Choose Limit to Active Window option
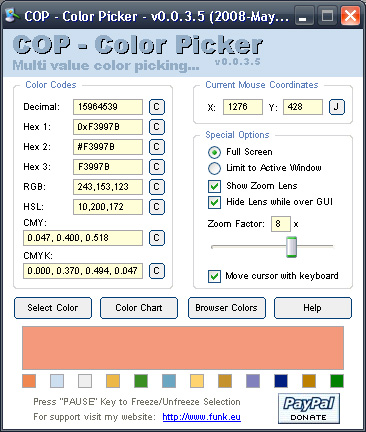 coord(214,168)
